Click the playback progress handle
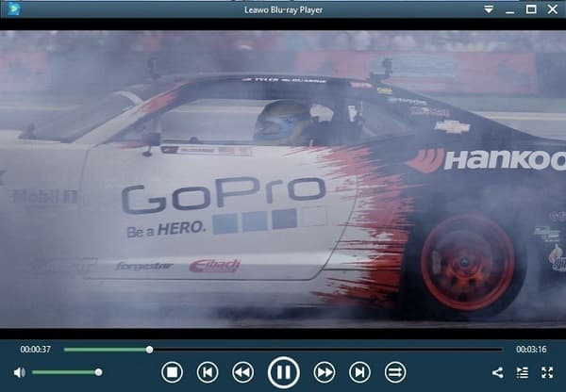The width and height of the screenshot is (566, 392). [x=149, y=349]
